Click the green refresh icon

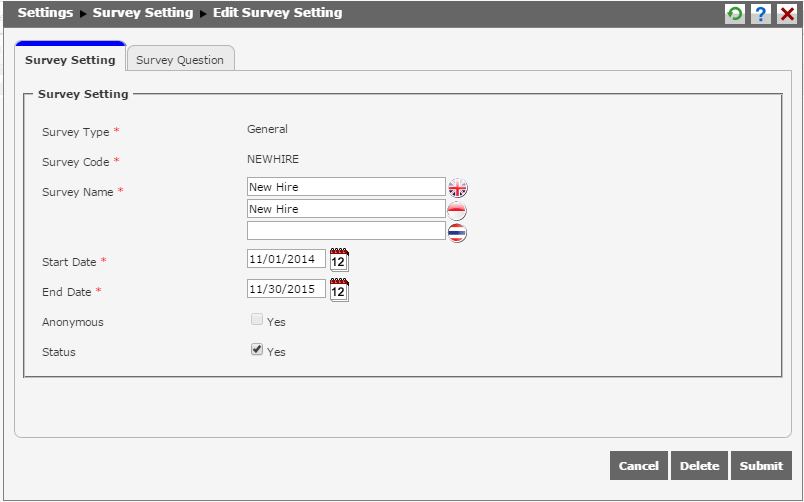(735, 14)
